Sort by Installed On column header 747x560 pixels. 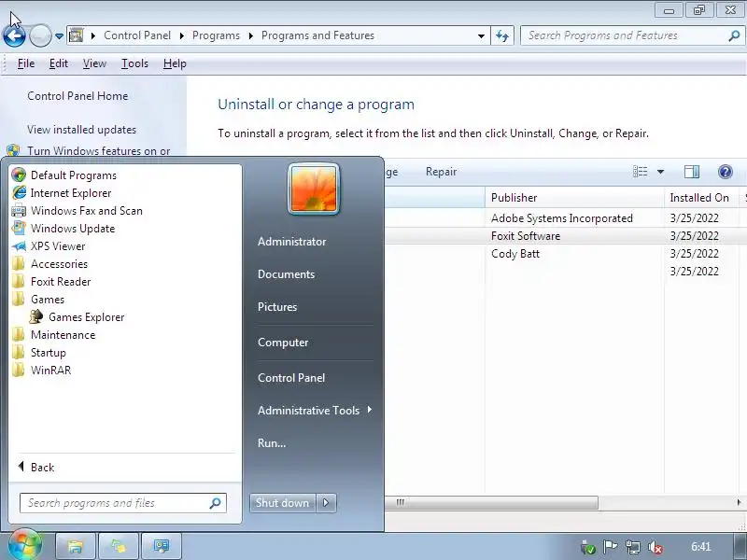701,198
